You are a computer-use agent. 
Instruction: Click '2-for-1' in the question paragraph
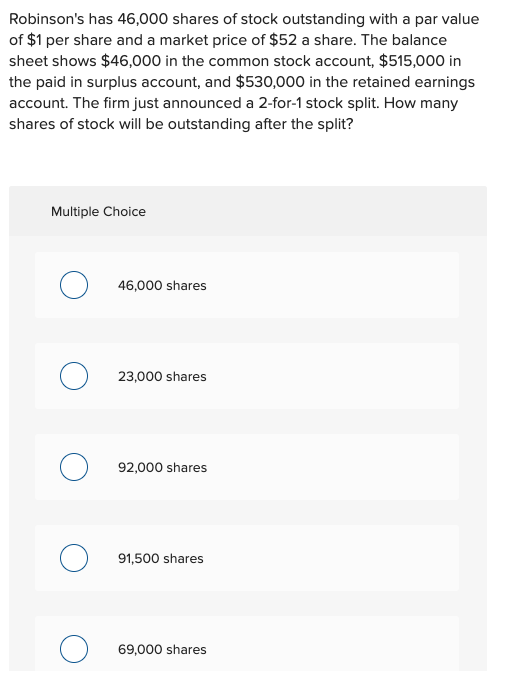point(280,103)
